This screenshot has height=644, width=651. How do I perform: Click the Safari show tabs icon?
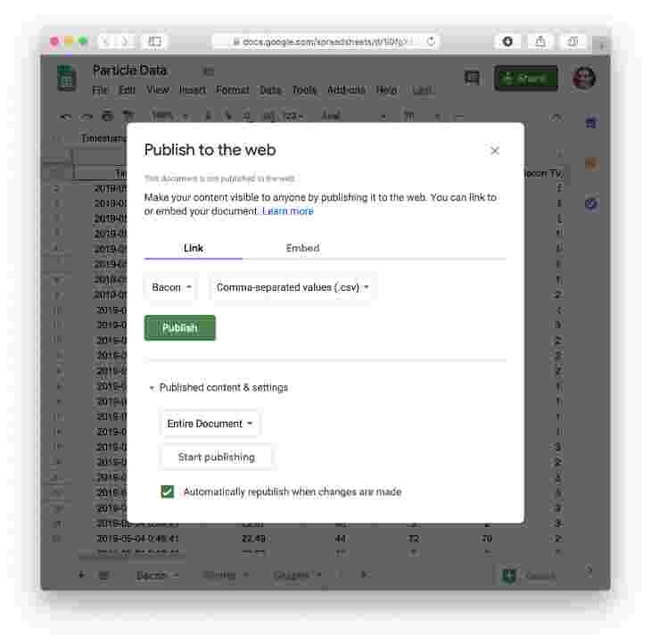point(573,42)
